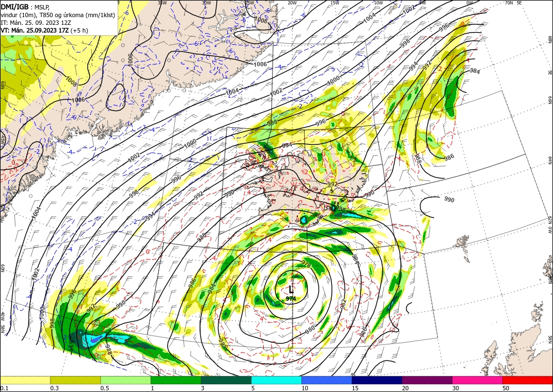The image size is (553, 392).
Task: Click the "30" legend scale value
Action: [x=456, y=388]
